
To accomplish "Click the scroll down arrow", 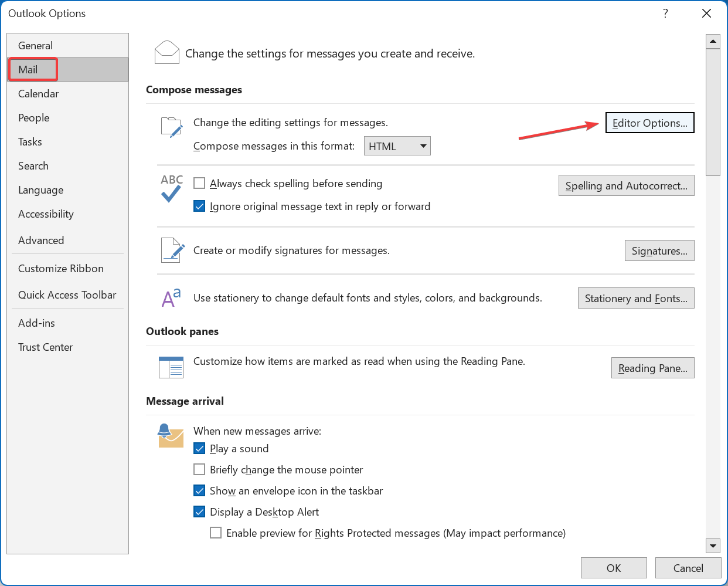I will point(713,546).
